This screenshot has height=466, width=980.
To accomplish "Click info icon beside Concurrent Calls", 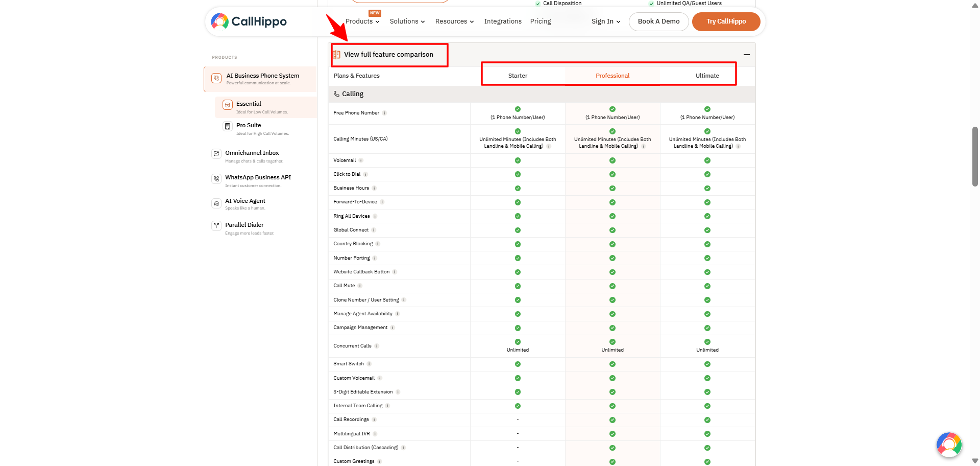I will click(377, 346).
